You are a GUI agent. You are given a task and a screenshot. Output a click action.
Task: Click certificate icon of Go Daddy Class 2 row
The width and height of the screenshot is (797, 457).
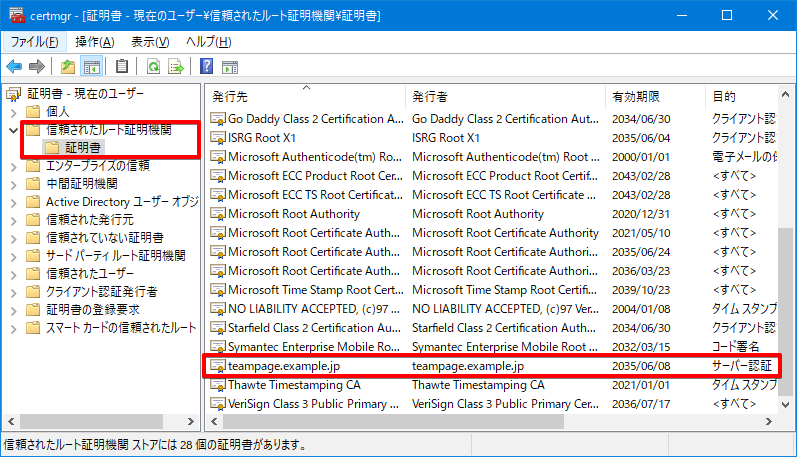218,119
